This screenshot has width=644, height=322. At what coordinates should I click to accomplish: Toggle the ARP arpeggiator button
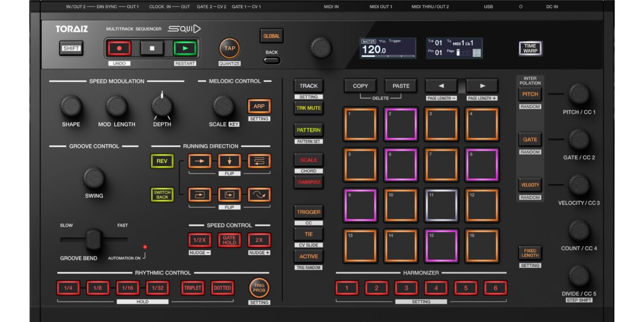[x=259, y=106]
